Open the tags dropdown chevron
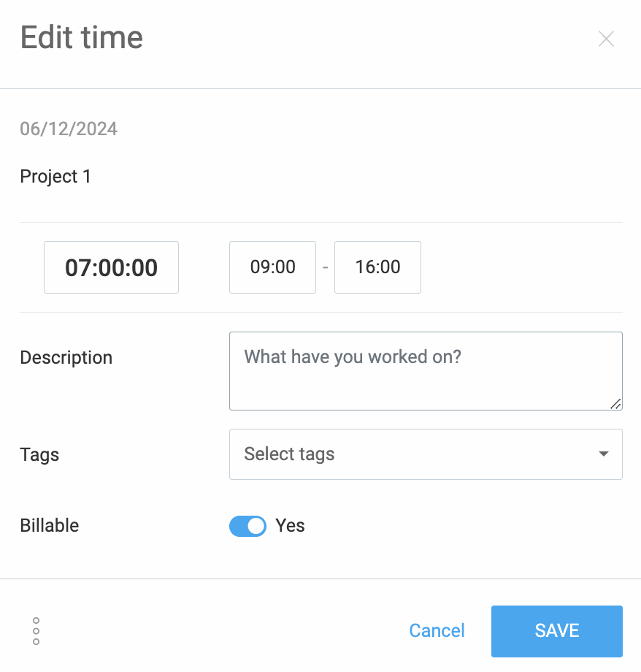The height and width of the screenshot is (672, 641). point(603,454)
